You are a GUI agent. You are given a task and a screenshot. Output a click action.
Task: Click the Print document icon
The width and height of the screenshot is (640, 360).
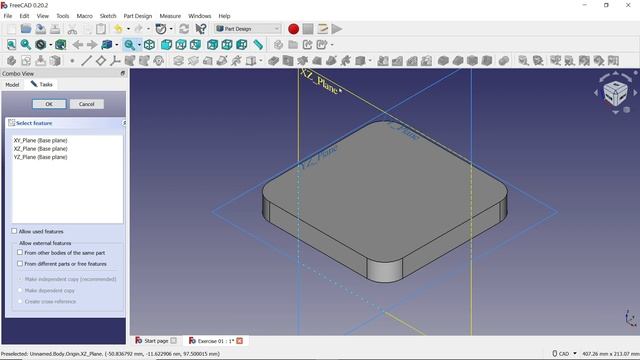tap(55, 29)
